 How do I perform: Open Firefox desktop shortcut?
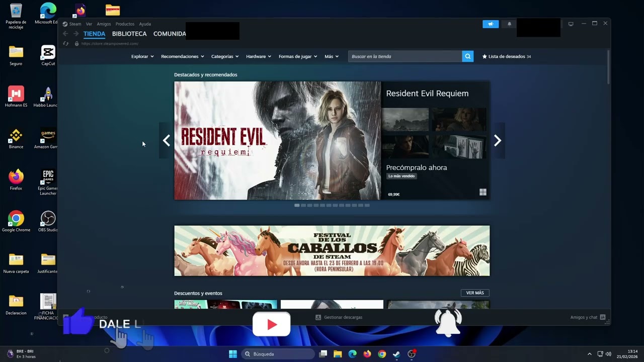click(x=16, y=180)
